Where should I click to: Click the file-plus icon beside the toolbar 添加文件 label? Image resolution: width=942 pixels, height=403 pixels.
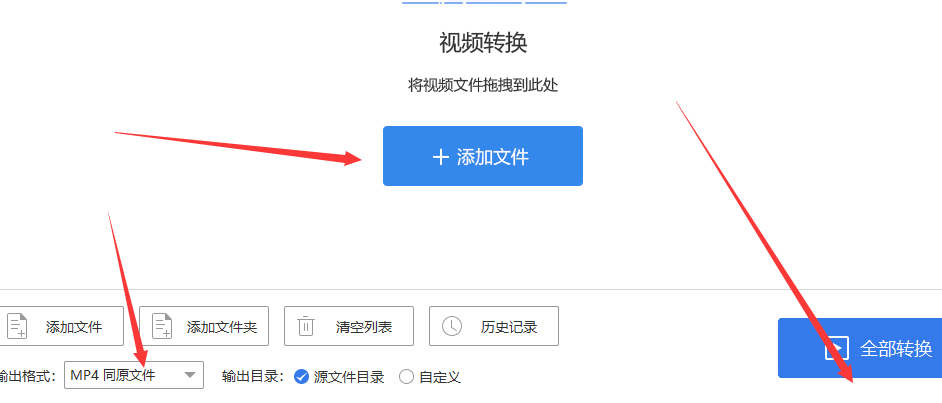(x=17, y=326)
